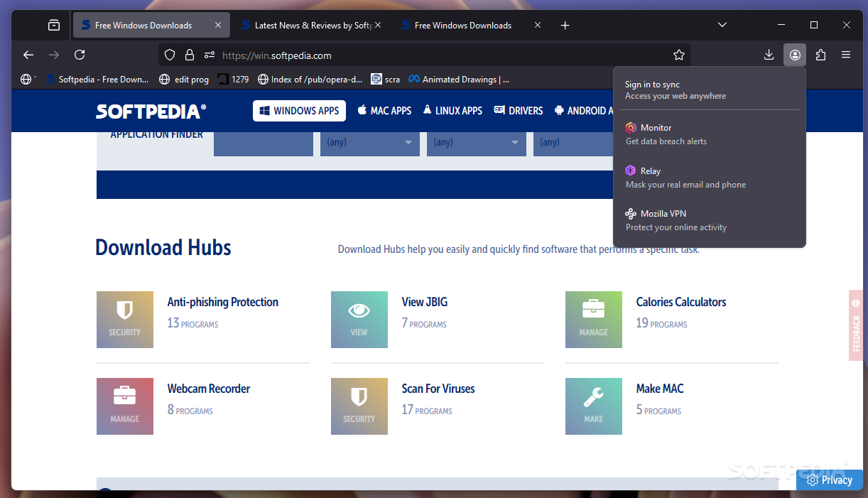The width and height of the screenshot is (868, 498).
Task: Open the Softpedia - Free Down... bookmark
Action: pyautogui.click(x=97, y=80)
